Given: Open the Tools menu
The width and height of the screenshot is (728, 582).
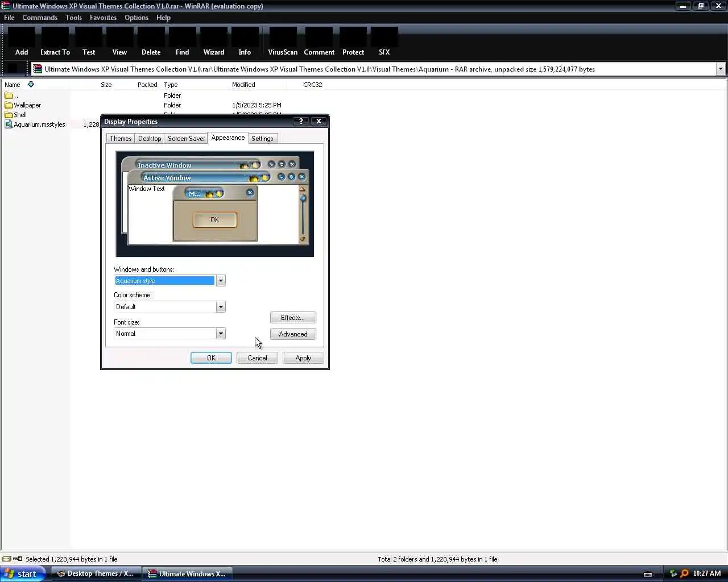Looking at the screenshot, I should (x=73, y=18).
